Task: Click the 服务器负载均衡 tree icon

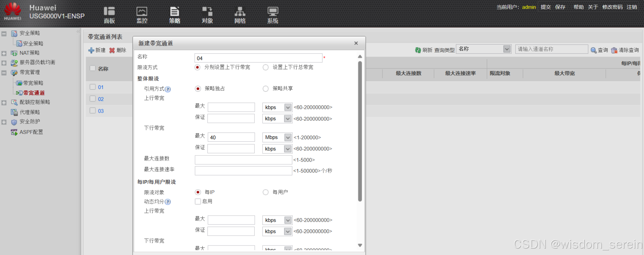Action: 14,63
